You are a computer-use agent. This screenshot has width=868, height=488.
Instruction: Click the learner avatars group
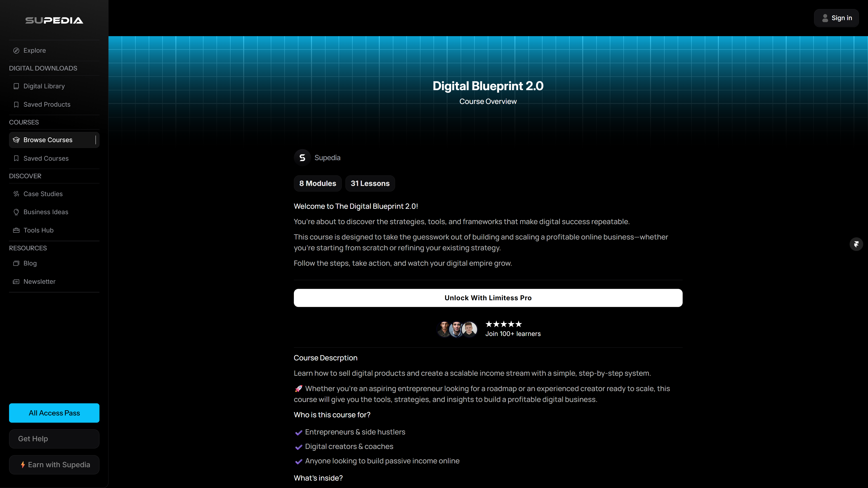(x=457, y=329)
